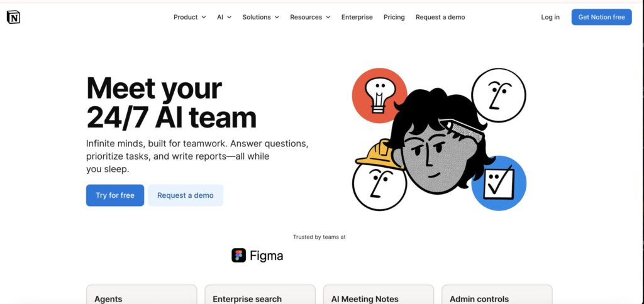Go to the Enterprise page
Viewport: 644px width, 304px height.
click(357, 17)
